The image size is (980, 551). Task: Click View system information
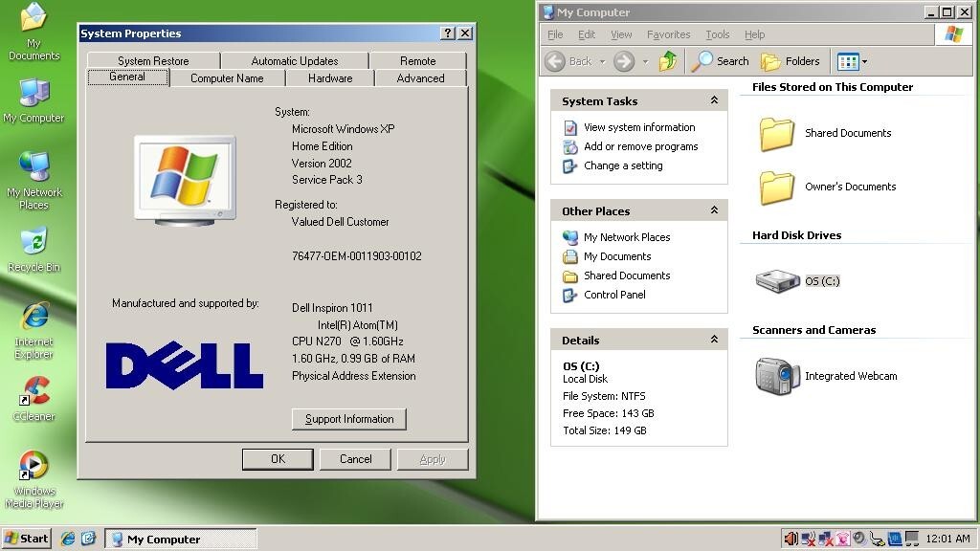pos(638,127)
